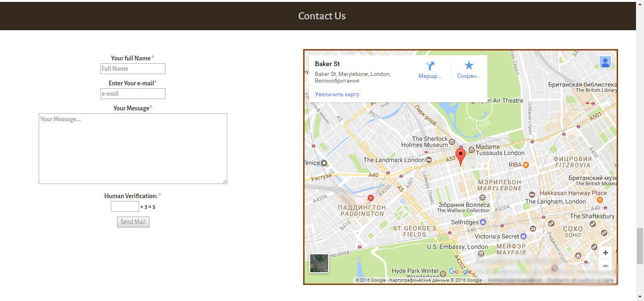
Task: Click the red Baker St map pin
Action: click(x=461, y=156)
